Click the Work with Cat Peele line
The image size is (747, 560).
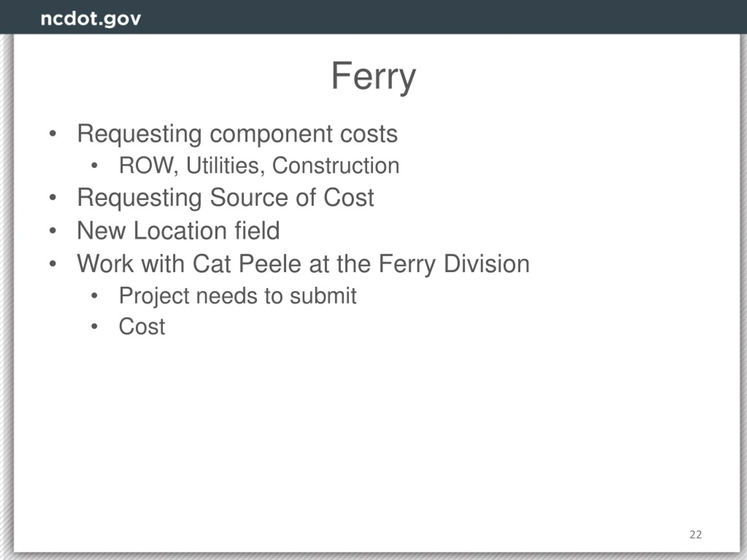click(303, 264)
